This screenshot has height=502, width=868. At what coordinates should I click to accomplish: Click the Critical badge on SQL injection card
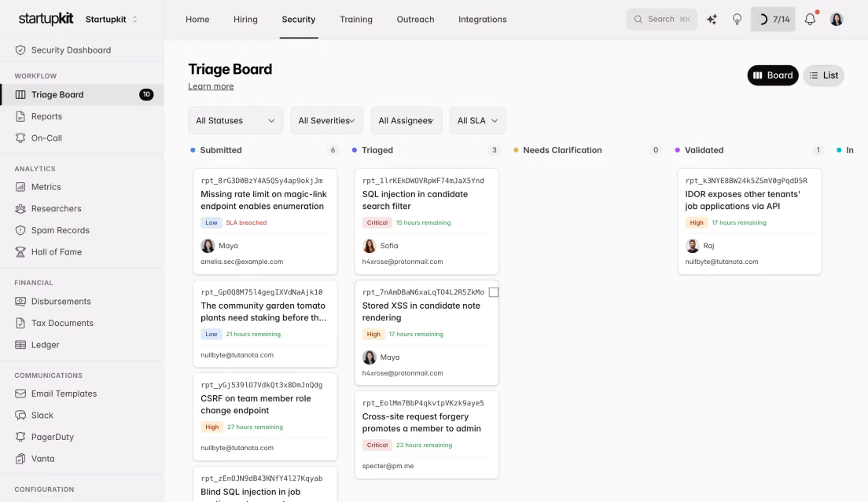[377, 223]
